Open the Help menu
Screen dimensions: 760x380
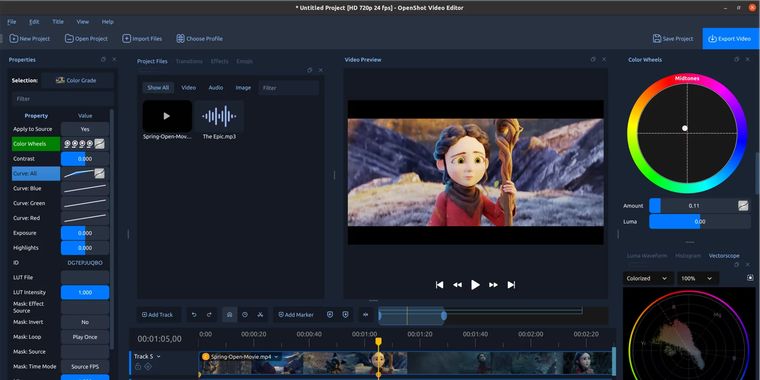[x=108, y=22]
